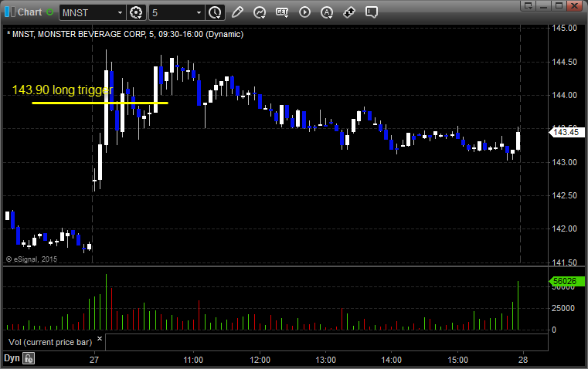
Task: Open the symbol settings gear button
Action: tap(136, 12)
